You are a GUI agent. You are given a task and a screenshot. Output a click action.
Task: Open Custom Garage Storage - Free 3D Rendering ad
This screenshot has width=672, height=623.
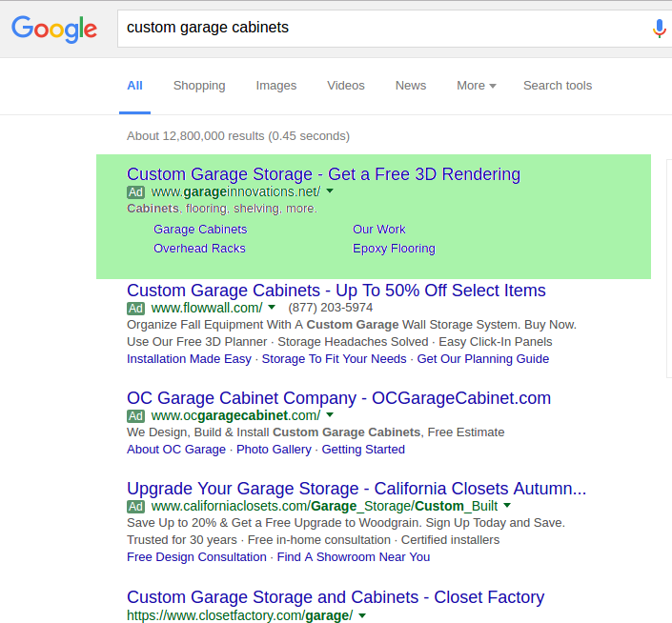click(x=323, y=174)
